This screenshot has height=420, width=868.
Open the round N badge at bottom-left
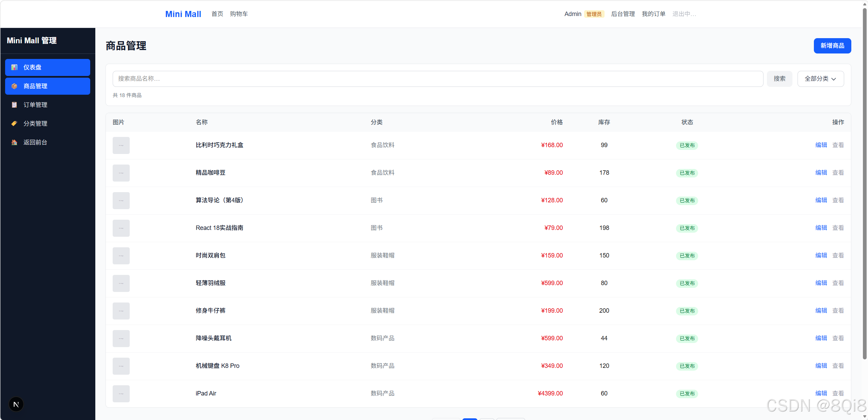pyautogui.click(x=16, y=404)
